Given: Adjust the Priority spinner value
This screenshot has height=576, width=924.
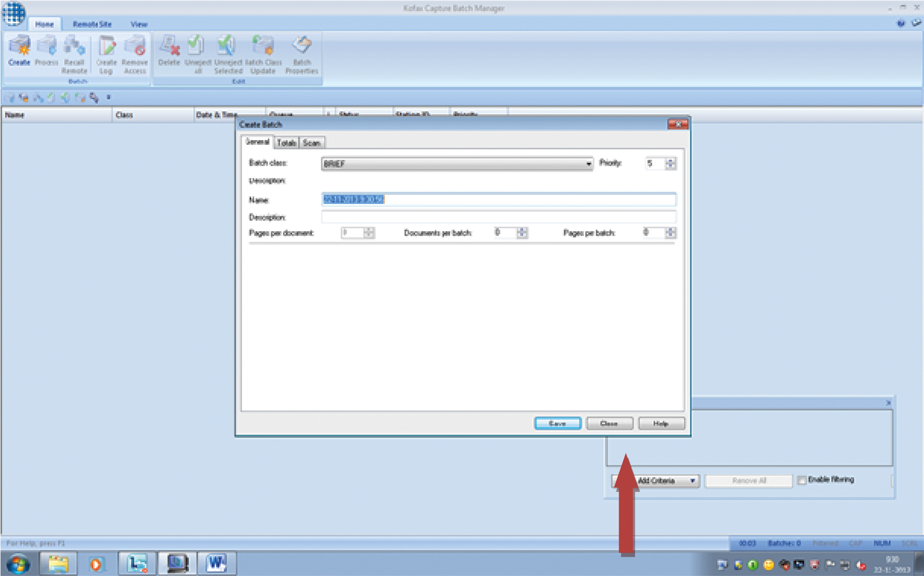Looking at the screenshot, I should 671,164.
